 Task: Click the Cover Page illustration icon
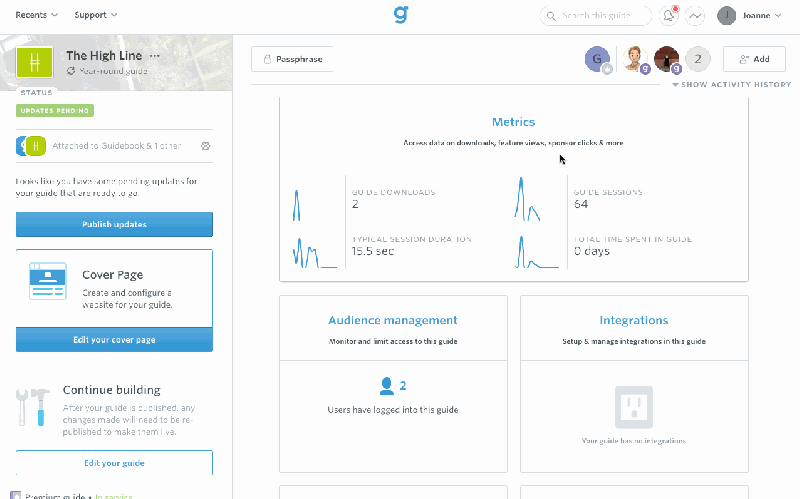coord(48,281)
